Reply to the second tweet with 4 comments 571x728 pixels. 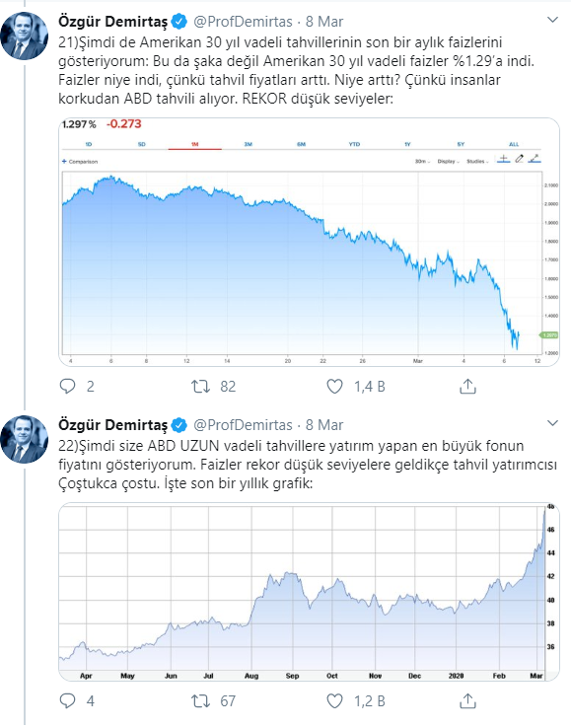68,700
